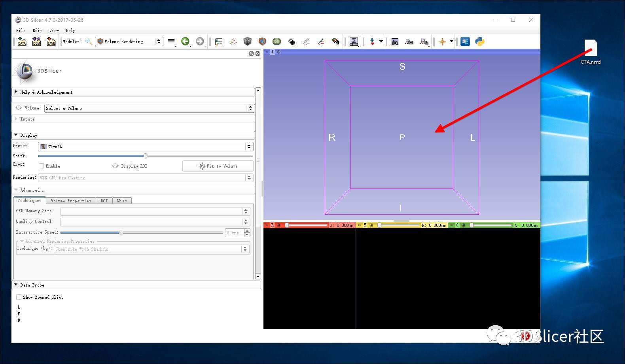Adjust the Interactive Speed slider
Image resolution: width=625 pixels, height=364 pixels.
[x=142, y=232]
